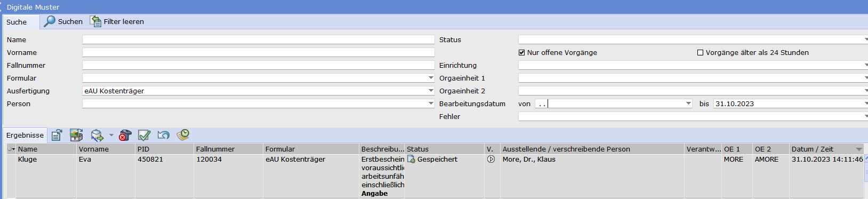Toggle the Nur offene Vorgänge checkbox
Screen dimensions: 868x199
pos(522,52)
